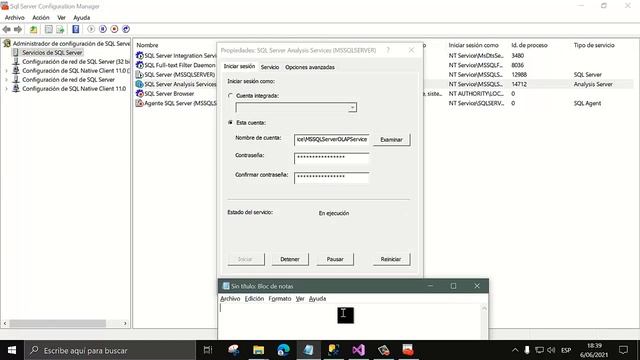Click the Pause service toolbar icon

tap(103, 29)
